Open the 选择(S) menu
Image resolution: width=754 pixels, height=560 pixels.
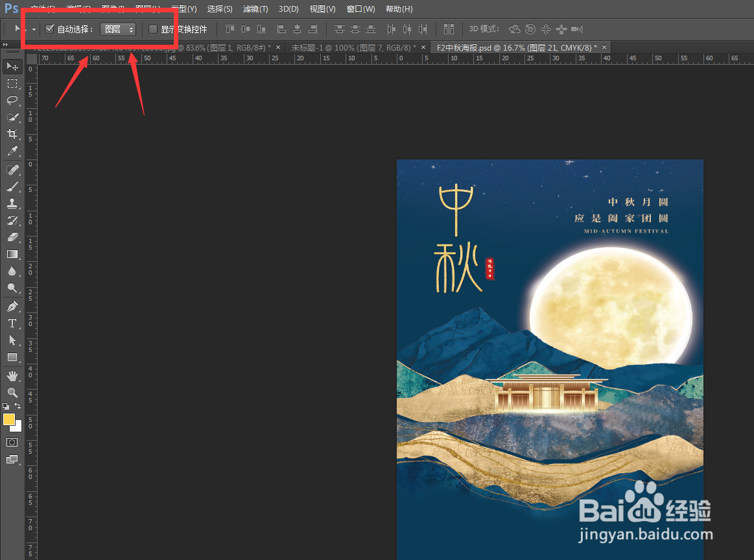pyautogui.click(x=220, y=9)
